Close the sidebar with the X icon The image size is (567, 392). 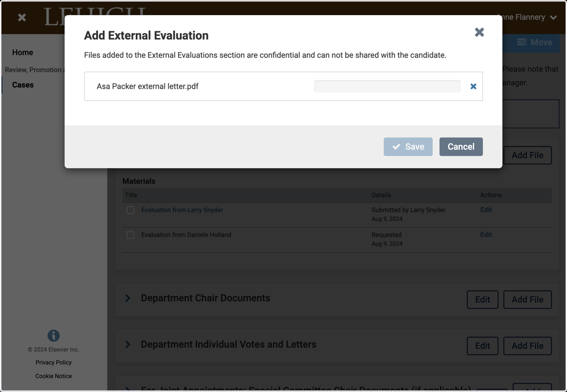pyautogui.click(x=22, y=17)
